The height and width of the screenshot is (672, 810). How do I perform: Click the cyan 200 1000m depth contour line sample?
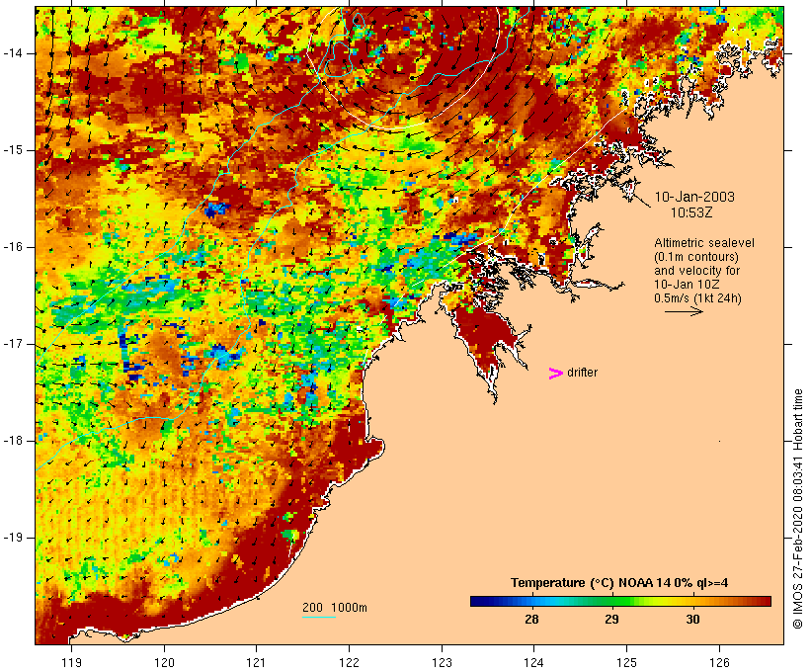[x=319, y=617]
